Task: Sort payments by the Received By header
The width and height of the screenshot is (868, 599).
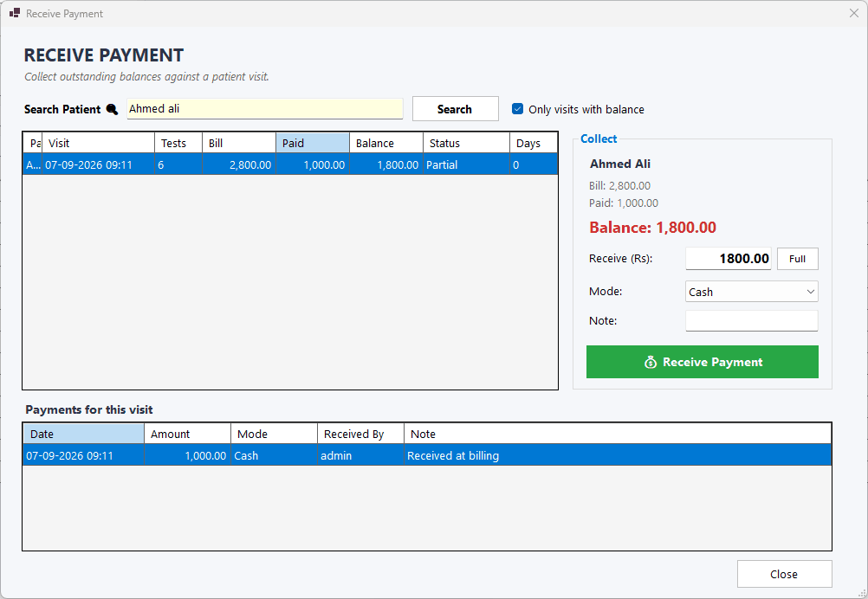Action: coord(360,435)
